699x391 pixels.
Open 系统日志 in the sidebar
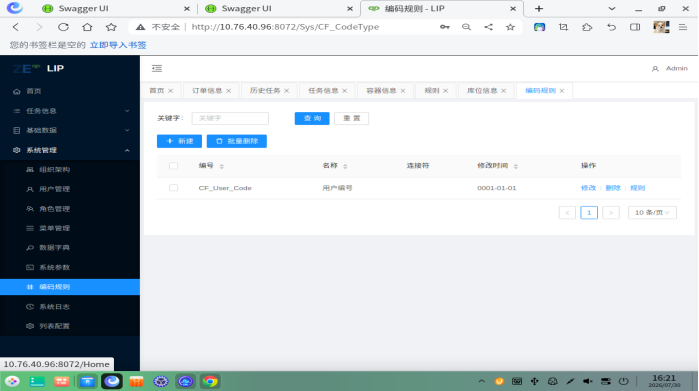[x=70, y=306]
